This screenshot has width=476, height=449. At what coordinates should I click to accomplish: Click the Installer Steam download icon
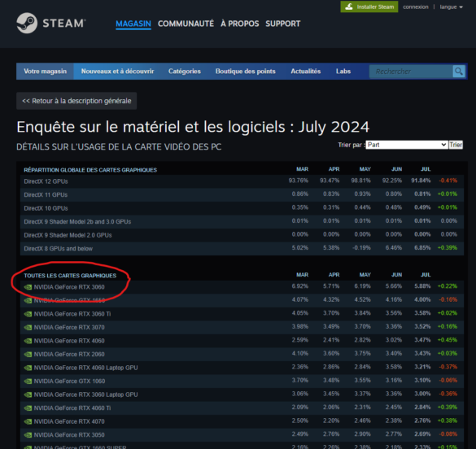point(349,7)
